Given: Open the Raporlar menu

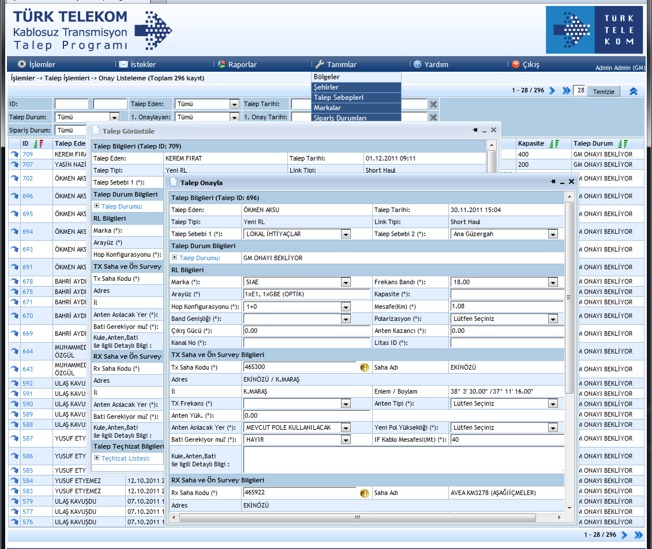Looking at the screenshot, I should click(x=237, y=64).
